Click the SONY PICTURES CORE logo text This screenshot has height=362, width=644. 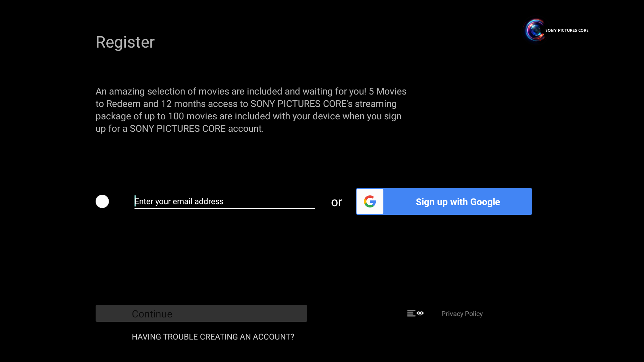point(567,31)
